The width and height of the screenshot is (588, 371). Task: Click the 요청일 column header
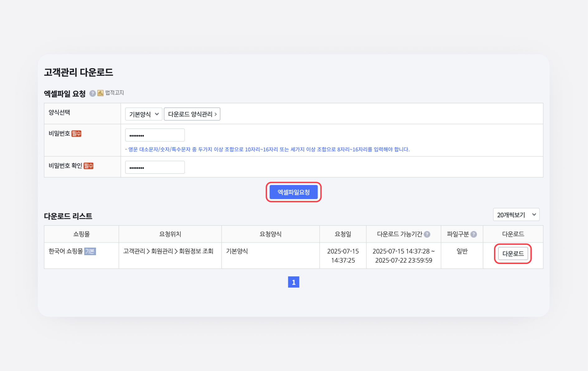pos(343,234)
